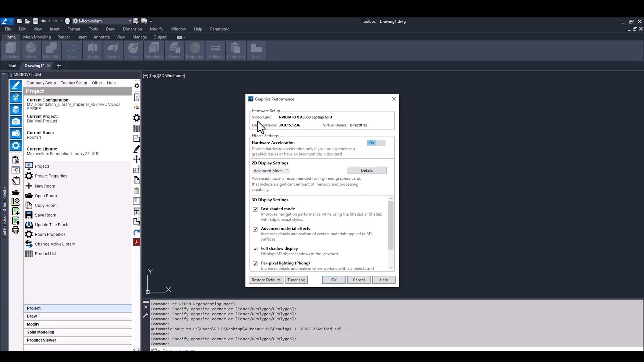Viewport: 644px width, 362px height.
Task: Open Project Properties
Action: [51, 176]
